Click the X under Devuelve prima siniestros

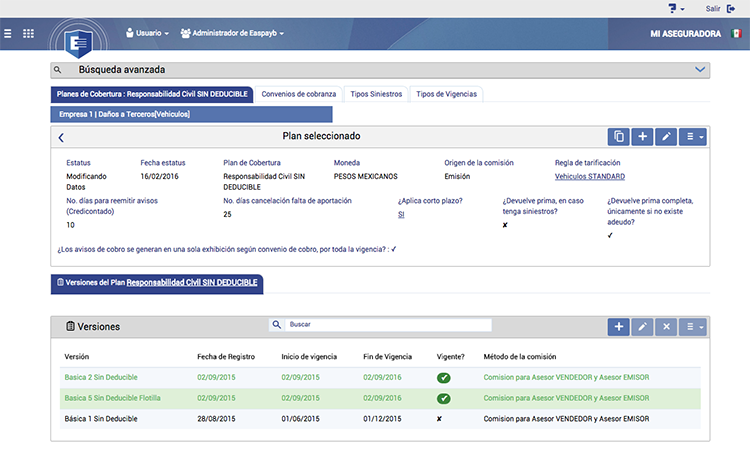[505, 225]
